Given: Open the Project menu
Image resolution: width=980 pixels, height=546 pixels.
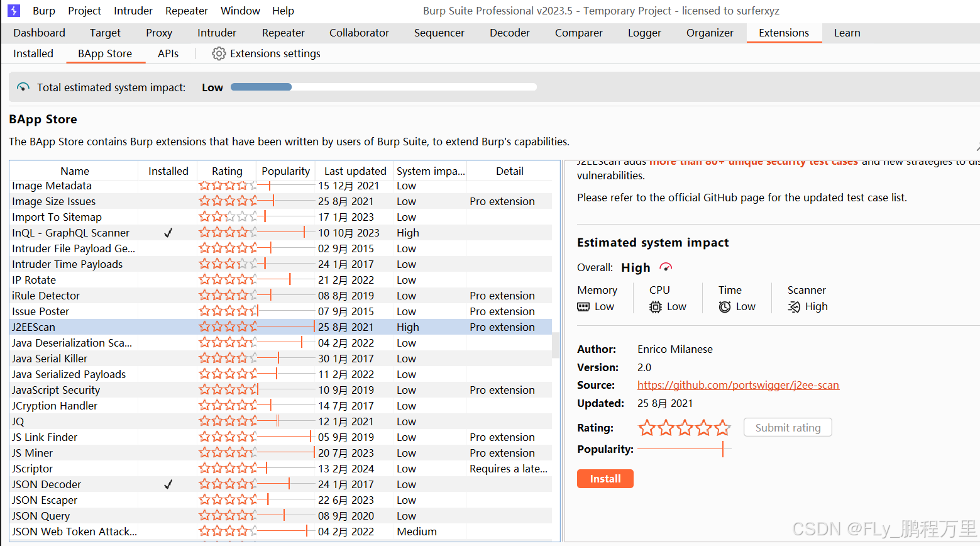Looking at the screenshot, I should (x=84, y=11).
